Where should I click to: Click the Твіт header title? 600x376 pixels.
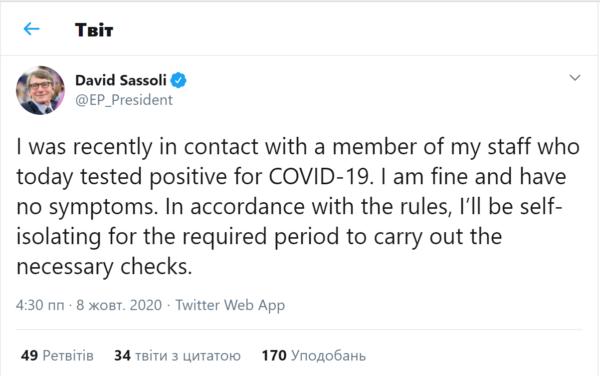tap(94, 30)
